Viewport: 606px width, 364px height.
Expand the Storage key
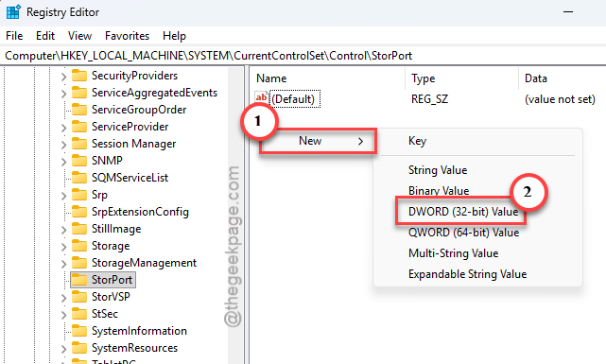(x=63, y=247)
